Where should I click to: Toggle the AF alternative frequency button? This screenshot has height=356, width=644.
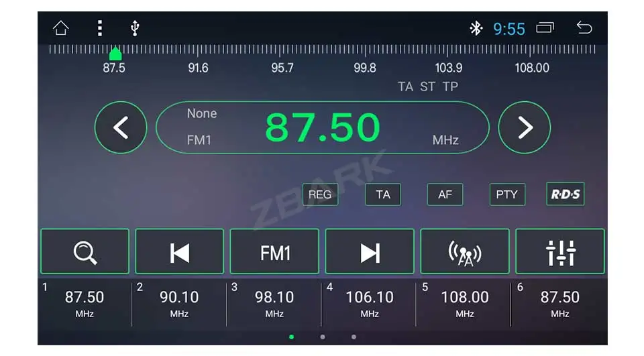point(445,194)
